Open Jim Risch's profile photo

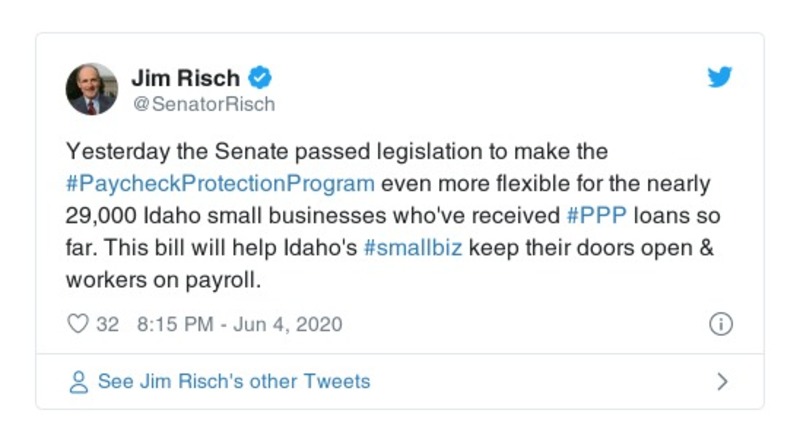(x=92, y=89)
